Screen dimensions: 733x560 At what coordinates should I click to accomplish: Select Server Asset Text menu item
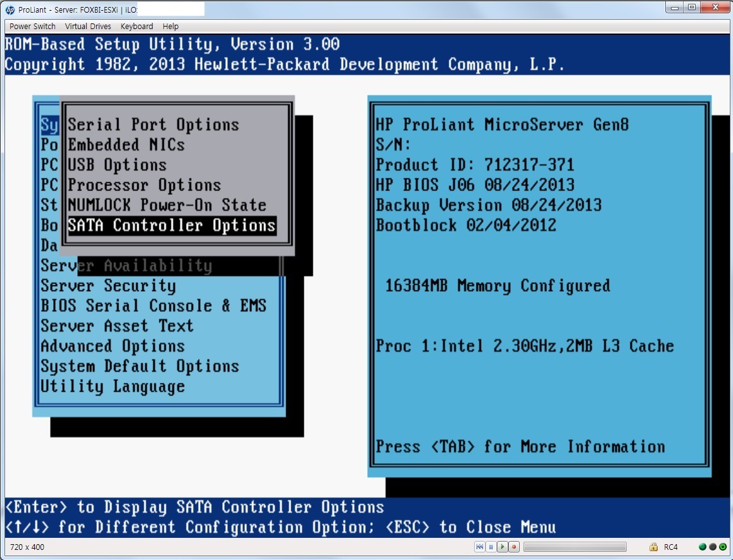tap(117, 326)
